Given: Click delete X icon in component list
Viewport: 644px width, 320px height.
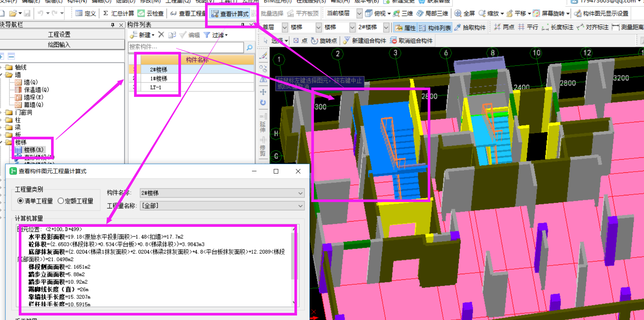Looking at the screenshot, I should click(161, 35).
